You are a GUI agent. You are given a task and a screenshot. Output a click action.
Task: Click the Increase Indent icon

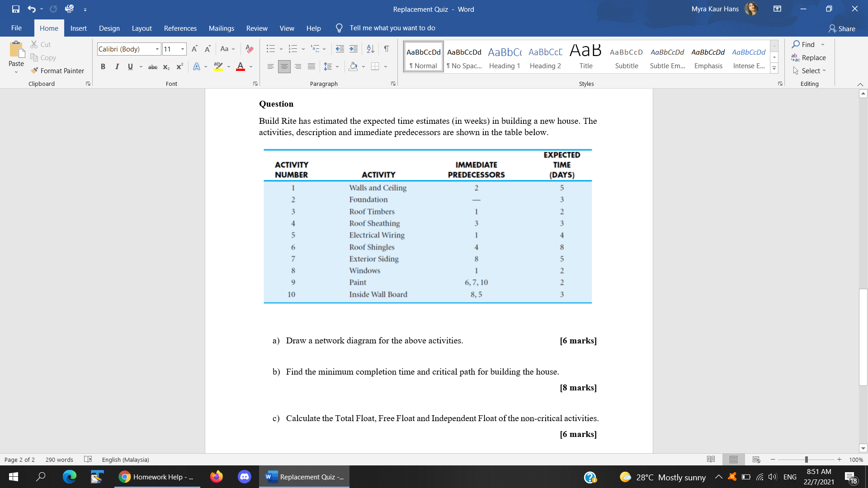tap(354, 49)
